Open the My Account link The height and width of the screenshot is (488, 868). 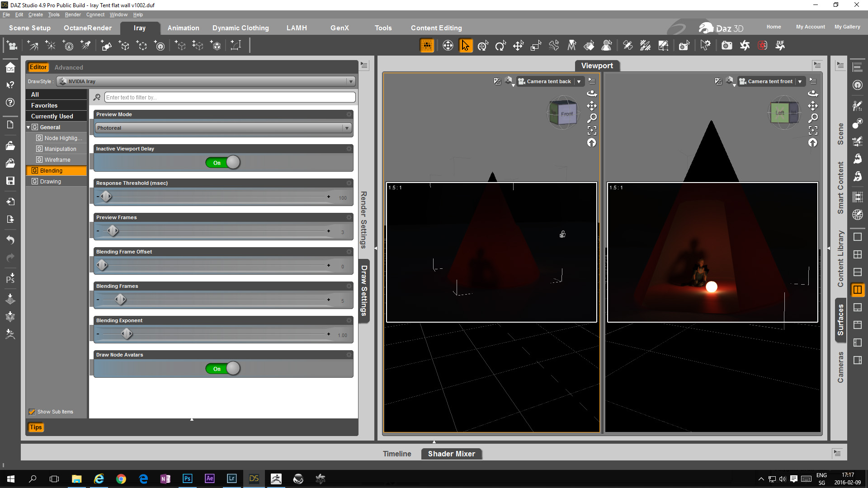pos(810,27)
